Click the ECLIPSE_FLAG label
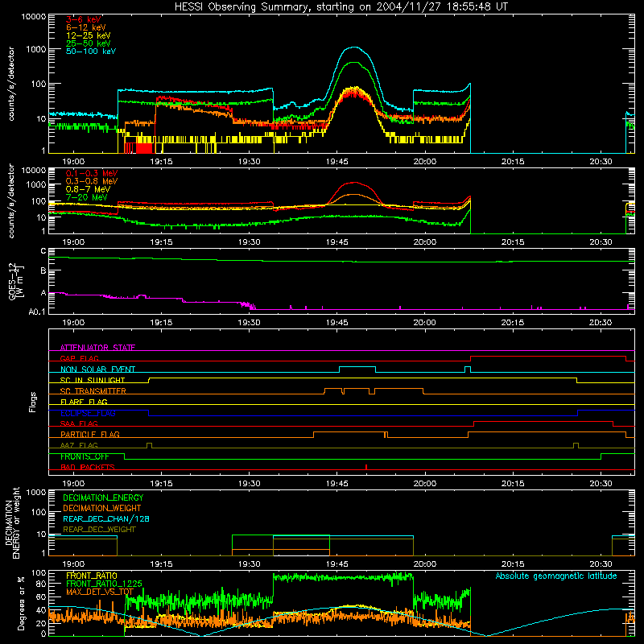Image resolution: width=644 pixels, height=644 pixels. pyautogui.click(x=88, y=413)
